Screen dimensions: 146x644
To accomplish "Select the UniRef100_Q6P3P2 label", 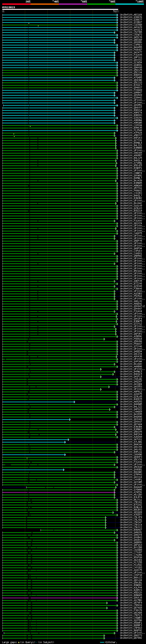I will point(131,334).
